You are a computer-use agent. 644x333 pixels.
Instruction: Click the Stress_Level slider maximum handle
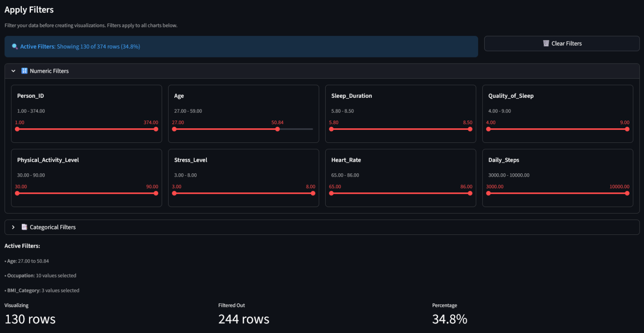coord(313,193)
